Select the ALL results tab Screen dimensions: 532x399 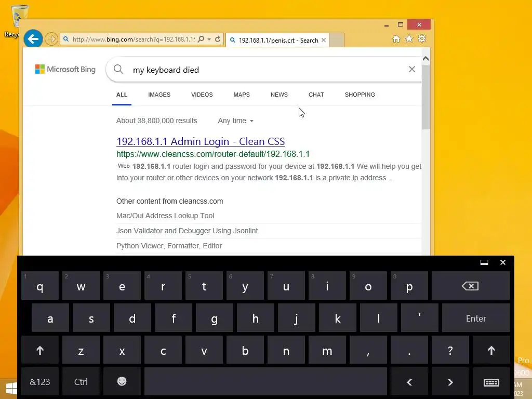click(122, 95)
